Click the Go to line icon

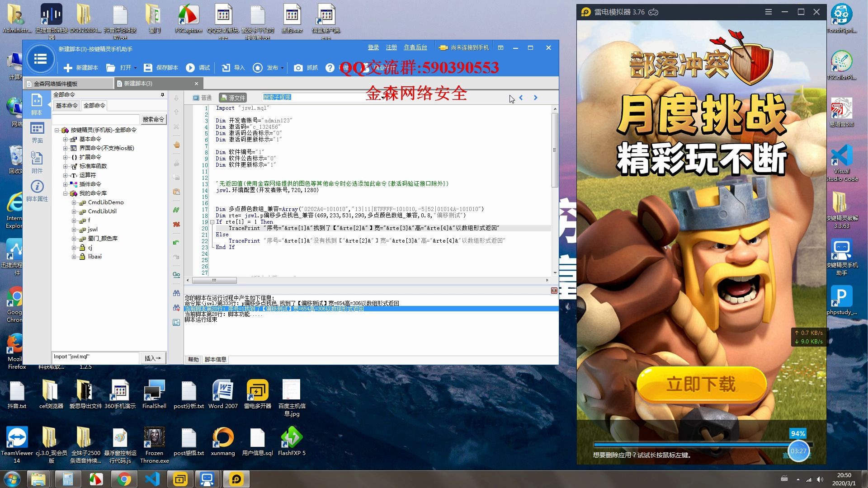pos(176,274)
